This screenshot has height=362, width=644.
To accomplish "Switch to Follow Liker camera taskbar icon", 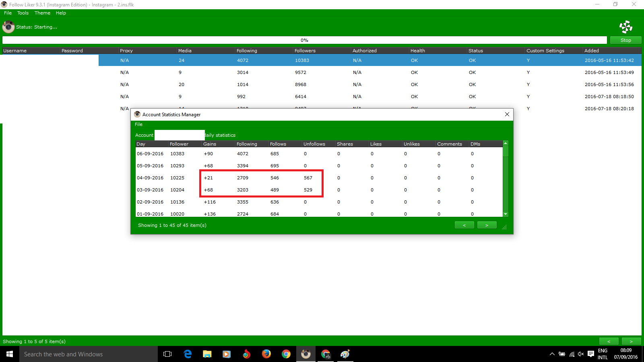I will [306, 354].
